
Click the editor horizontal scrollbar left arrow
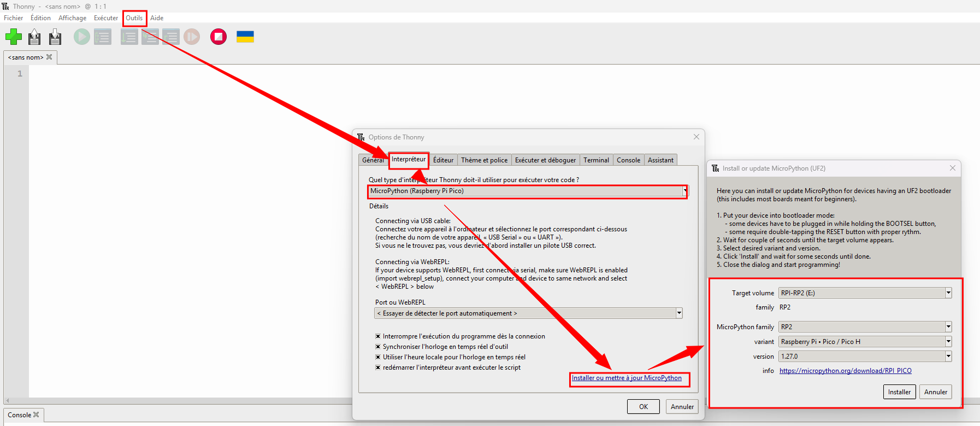pos(7,401)
